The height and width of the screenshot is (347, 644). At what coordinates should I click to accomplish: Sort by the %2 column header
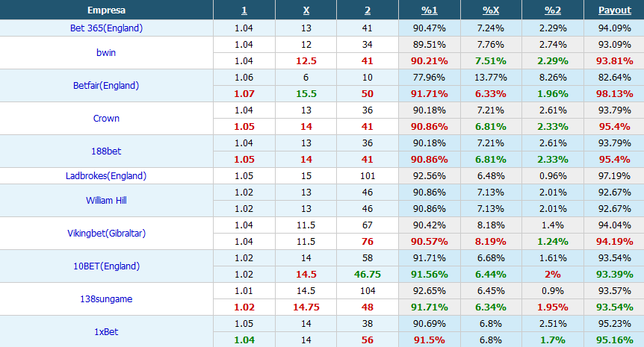[x=552, y=10]
